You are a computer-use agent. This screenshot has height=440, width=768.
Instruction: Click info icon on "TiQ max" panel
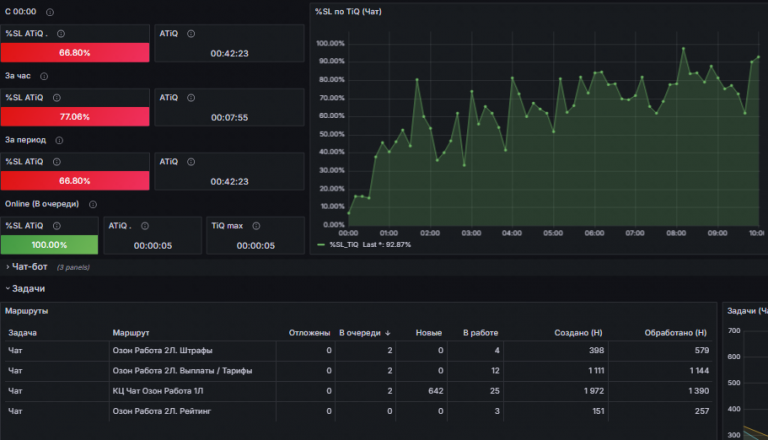(256, 226)
